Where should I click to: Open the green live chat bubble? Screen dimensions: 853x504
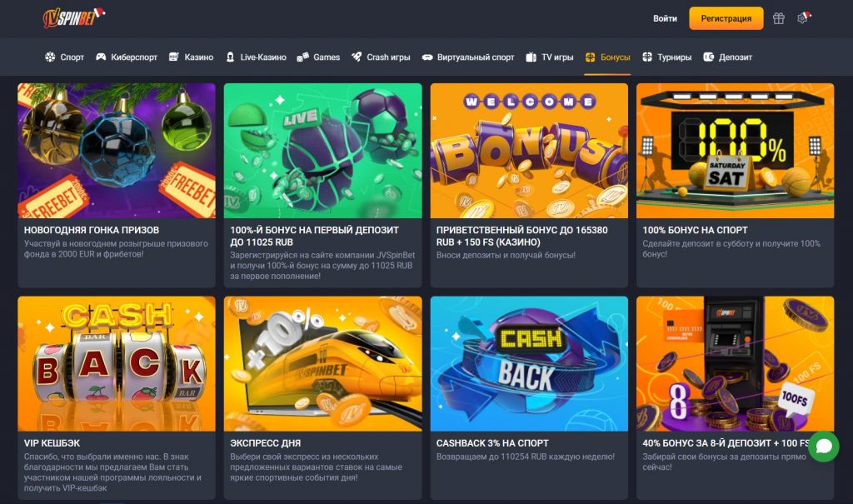click(824, 447)
